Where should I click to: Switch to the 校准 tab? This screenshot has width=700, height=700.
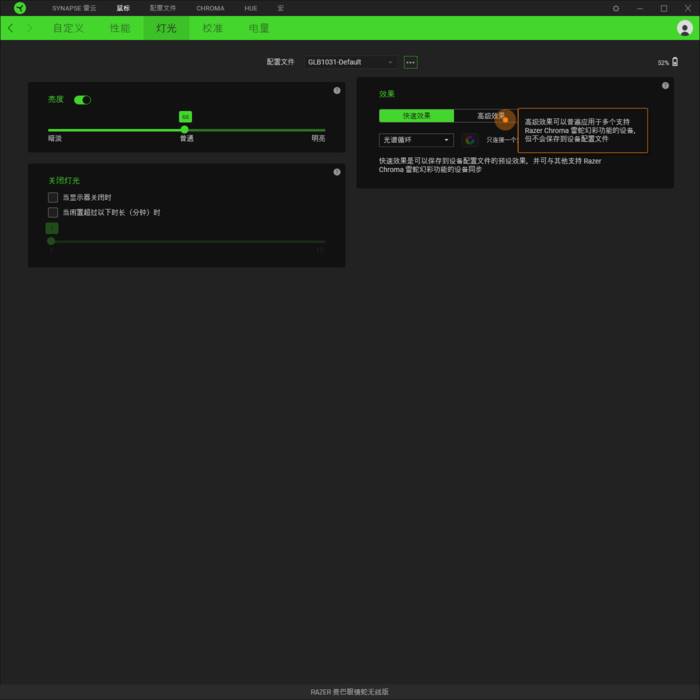tap(212, 28)
